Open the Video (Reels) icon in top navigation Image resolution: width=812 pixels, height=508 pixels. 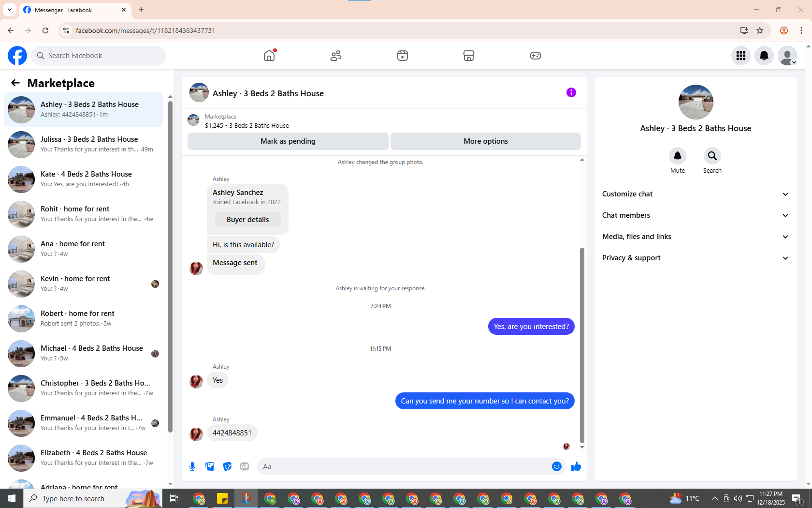point(403,56)
